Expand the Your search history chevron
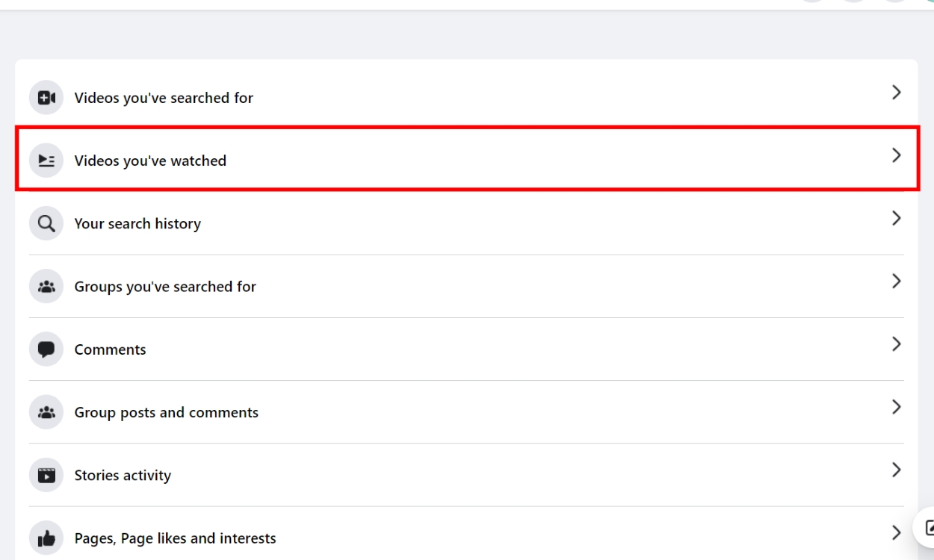 coord(896,218)
